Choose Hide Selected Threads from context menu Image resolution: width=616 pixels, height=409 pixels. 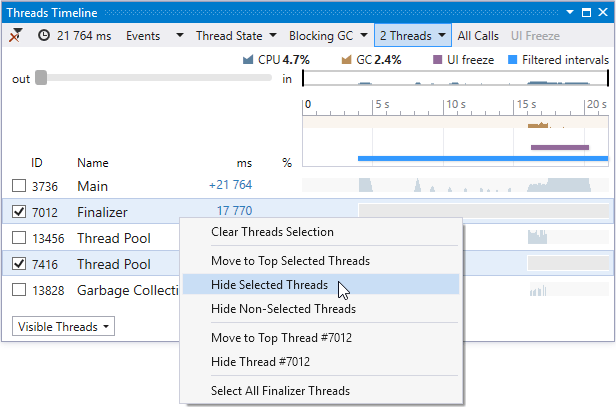tap(269, 285)
